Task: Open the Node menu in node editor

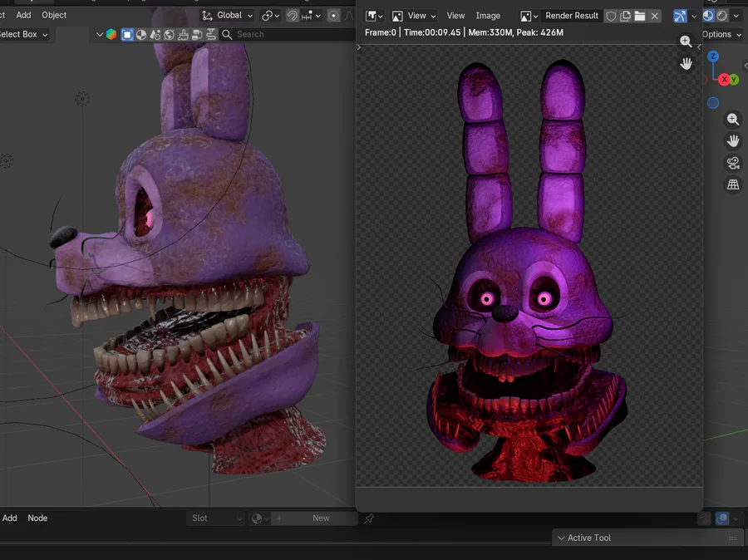Action: point(37,518)
